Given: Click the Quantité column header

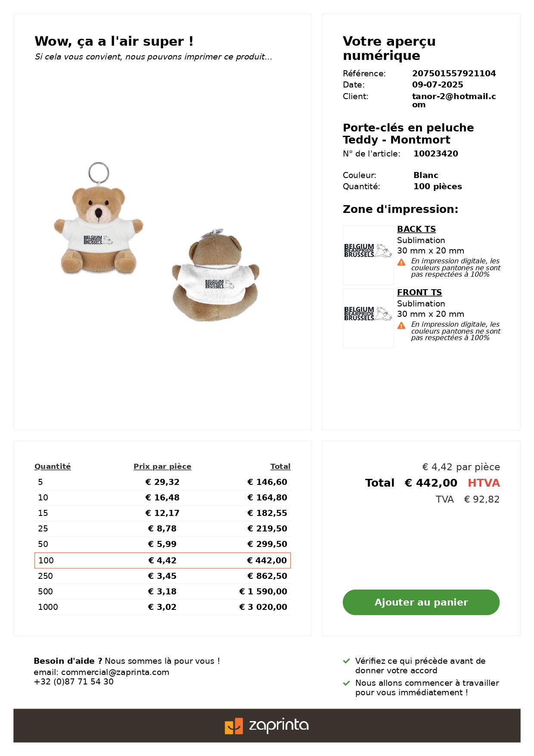Looking at the screenshot, I should [x=53, y=466].
